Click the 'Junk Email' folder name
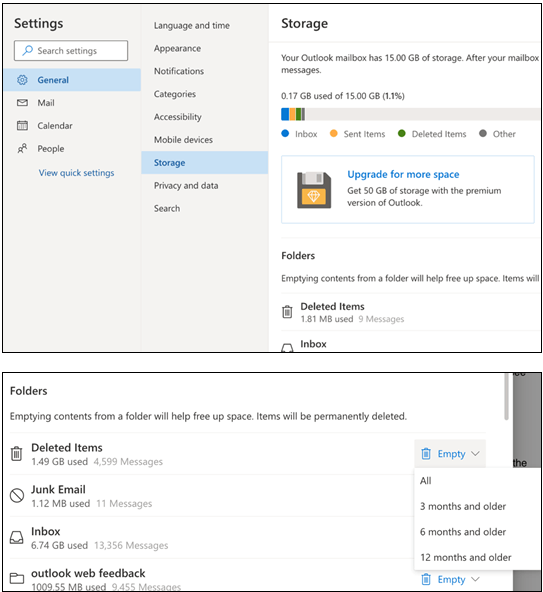Screen dimensions: 543x592 (x=58, y=490)
